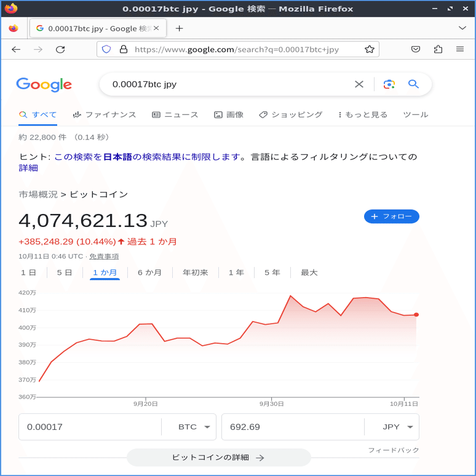This screenshot has height=476, width=476.
Task: Bookmark this page with the star icon
Action: (370, 49)
